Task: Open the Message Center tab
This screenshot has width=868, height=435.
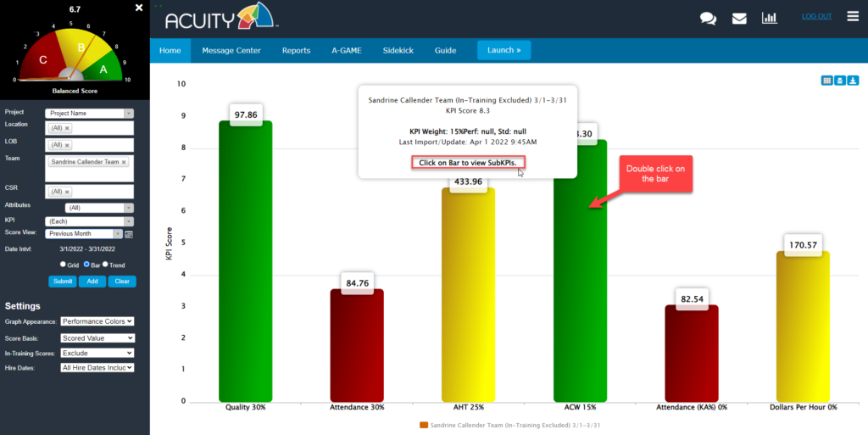Action: point(231,51)
